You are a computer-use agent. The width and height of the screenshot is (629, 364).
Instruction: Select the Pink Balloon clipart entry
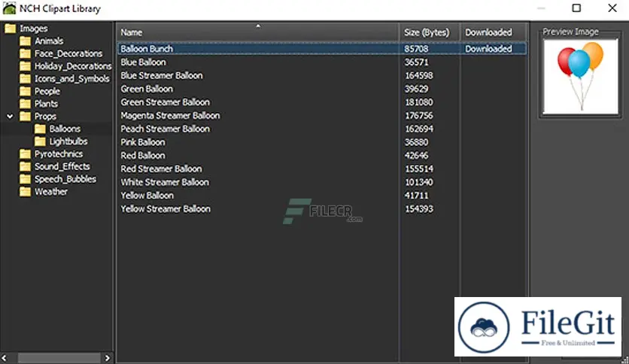click(143, 142)
